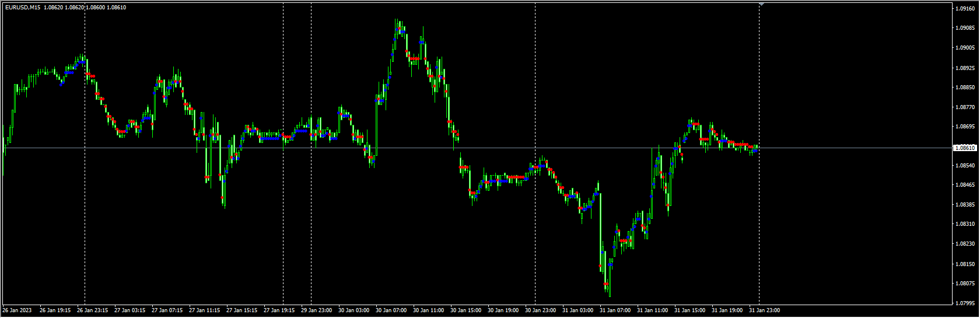
Task: Click time axis label 30 Jan 11:00
Action: 428,310
